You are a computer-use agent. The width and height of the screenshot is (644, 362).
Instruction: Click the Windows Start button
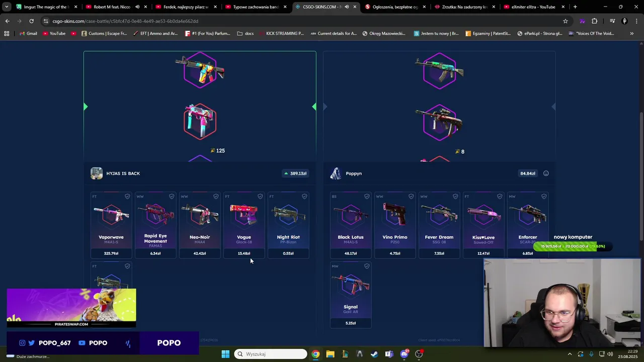click(225, 354)
